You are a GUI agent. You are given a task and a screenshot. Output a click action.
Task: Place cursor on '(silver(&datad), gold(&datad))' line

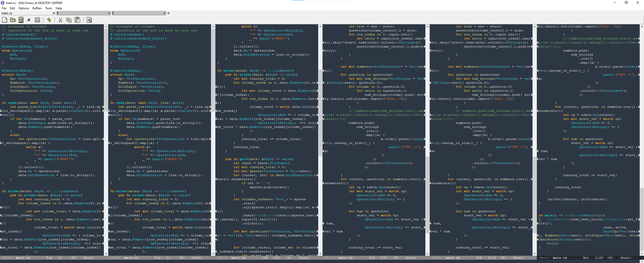pos(577,199)
